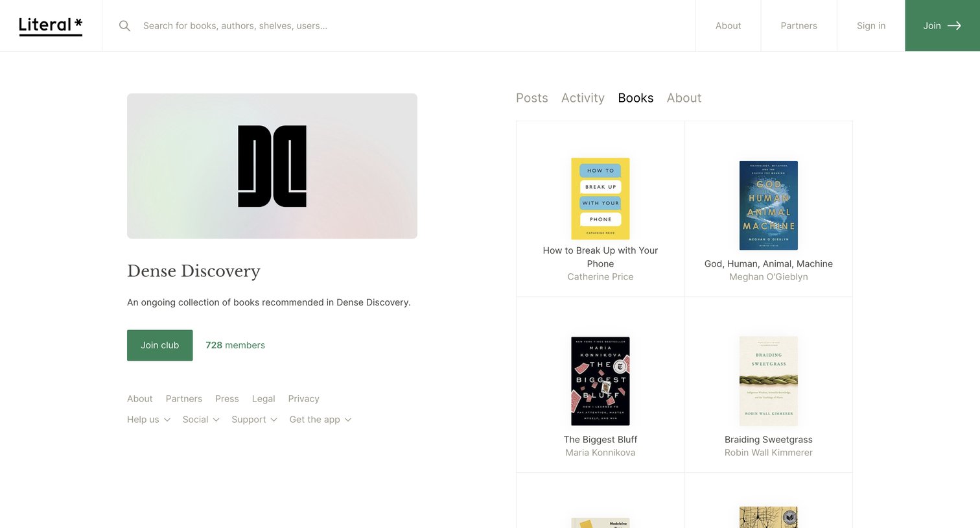View the 728 members list
Screen dimensions: 980x528
click(x=235, y=345)
